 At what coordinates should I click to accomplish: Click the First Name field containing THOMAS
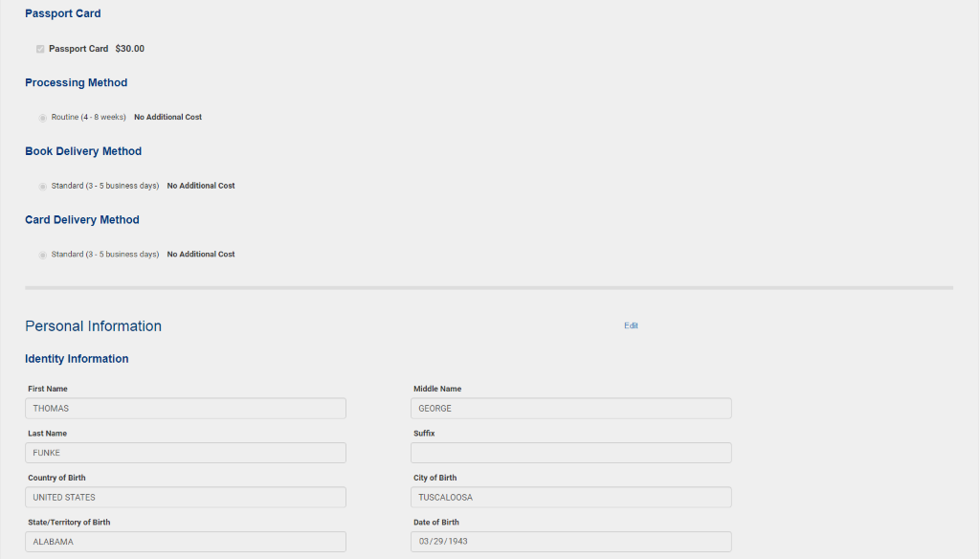(x=186, y=409)
